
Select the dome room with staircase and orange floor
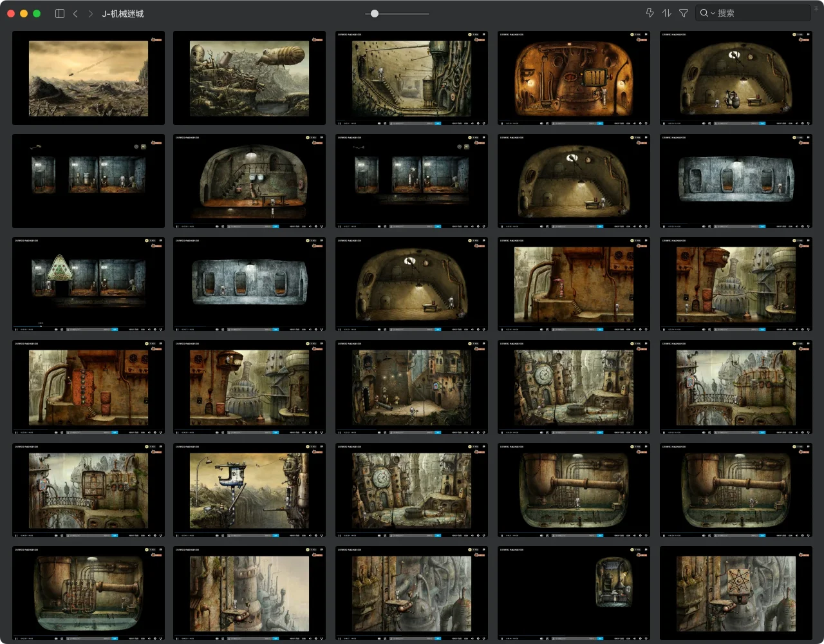(x=250, y=181)
